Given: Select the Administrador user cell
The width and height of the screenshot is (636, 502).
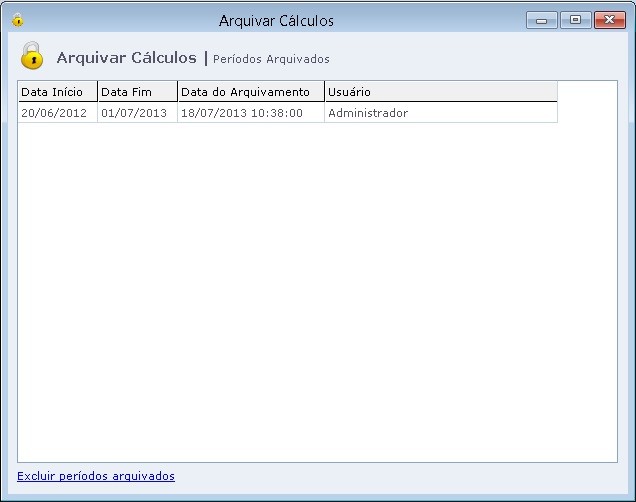Looking at the screenshot, I should pyautogui.click(x=440, y=113).
